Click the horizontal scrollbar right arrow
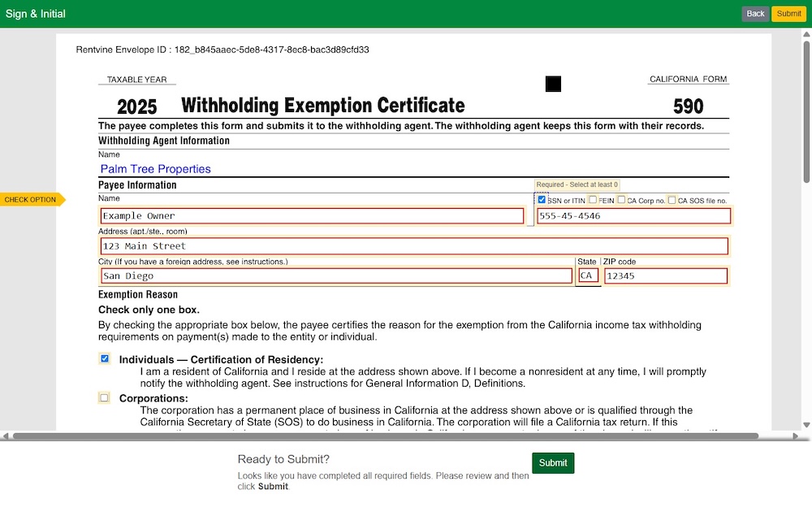Screen dimensions: 812x512 pyautogui.click(x=796, y=436)
